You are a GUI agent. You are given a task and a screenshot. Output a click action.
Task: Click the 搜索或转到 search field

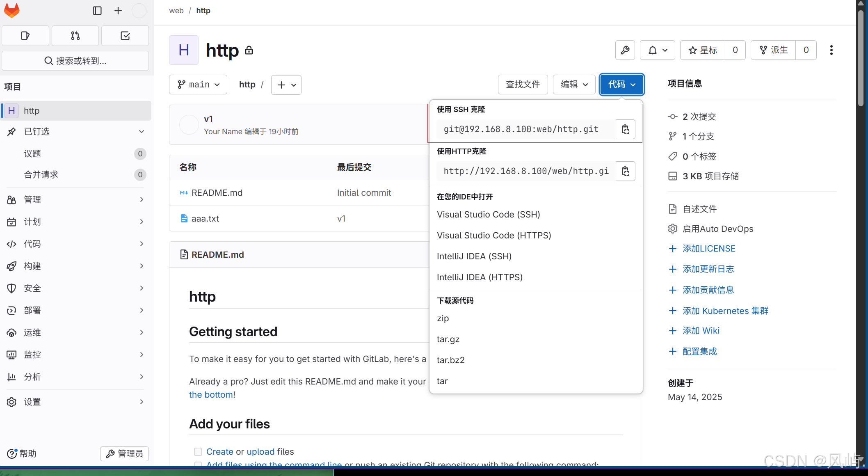pos(75,61)
